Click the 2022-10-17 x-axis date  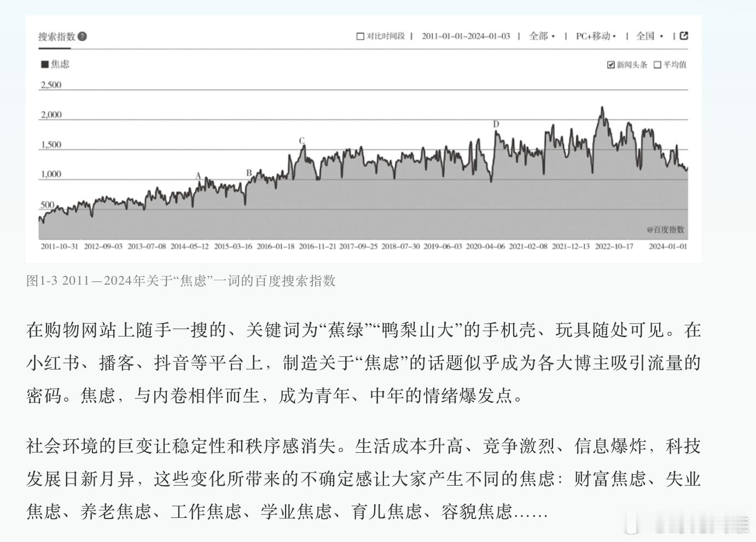[x=614, y=246]
